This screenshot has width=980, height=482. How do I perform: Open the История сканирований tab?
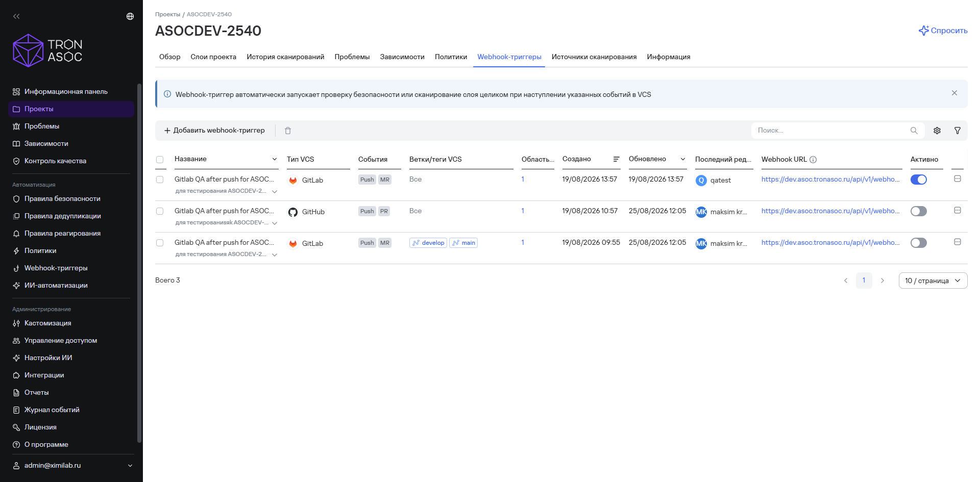pyautogui.click(x=285, y=57)
